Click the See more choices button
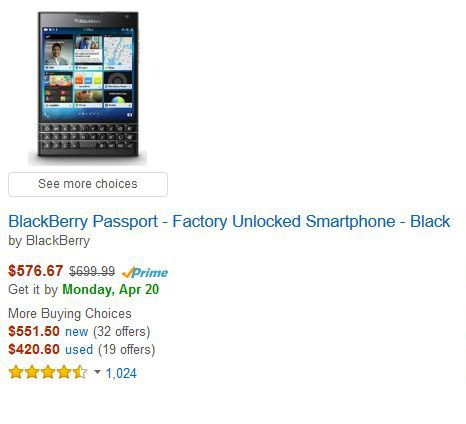This screenshot has height=424, width=466. (88, 184)
